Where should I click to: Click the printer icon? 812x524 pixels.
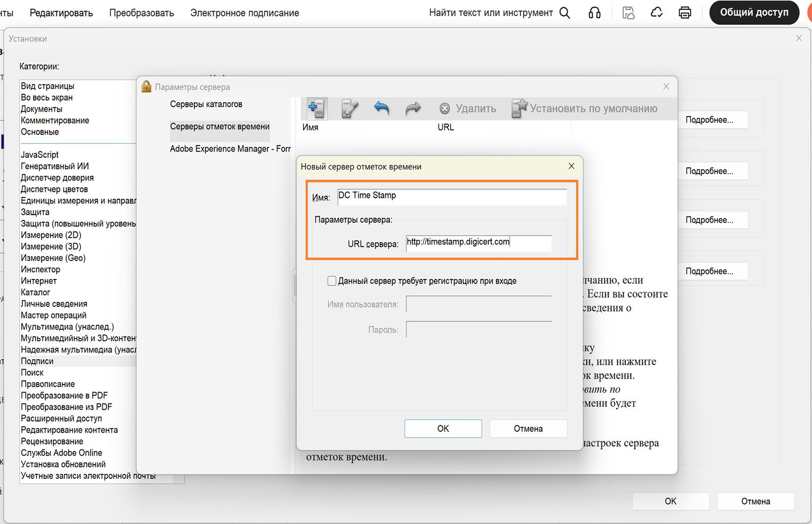tap(685, 13)
